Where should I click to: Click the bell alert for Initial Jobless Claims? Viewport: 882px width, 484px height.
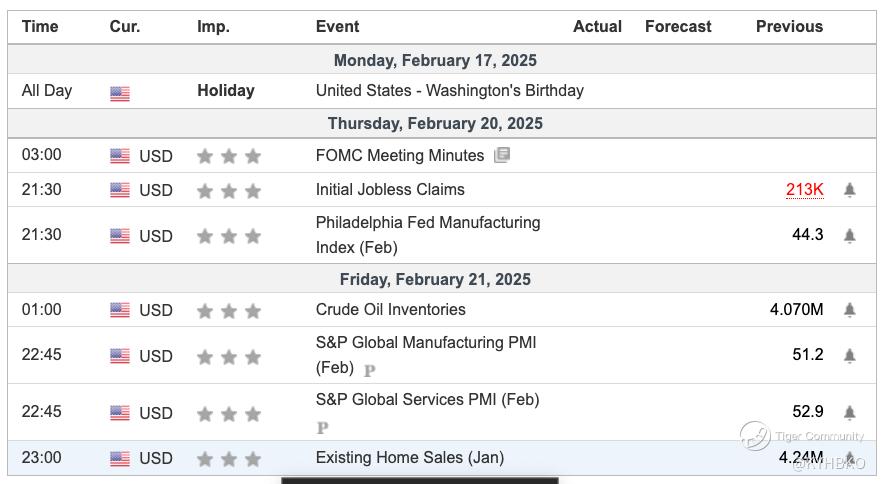[849, 190]
